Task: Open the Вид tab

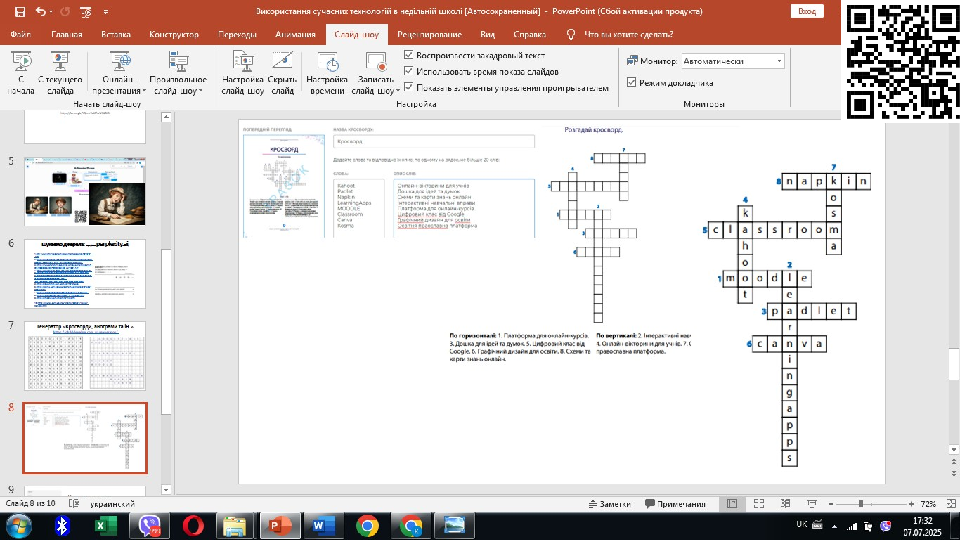Action: (487, 34)
